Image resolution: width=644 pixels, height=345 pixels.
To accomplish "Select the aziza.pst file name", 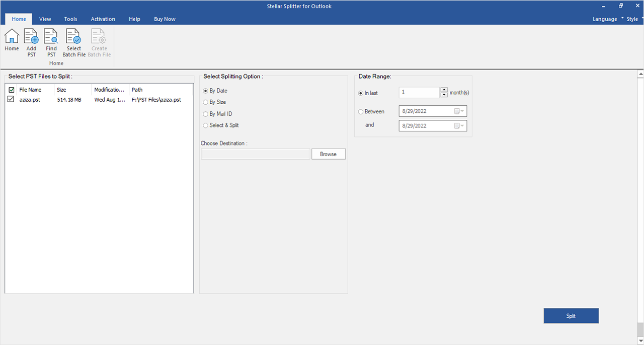I will [x=30, y=100].
